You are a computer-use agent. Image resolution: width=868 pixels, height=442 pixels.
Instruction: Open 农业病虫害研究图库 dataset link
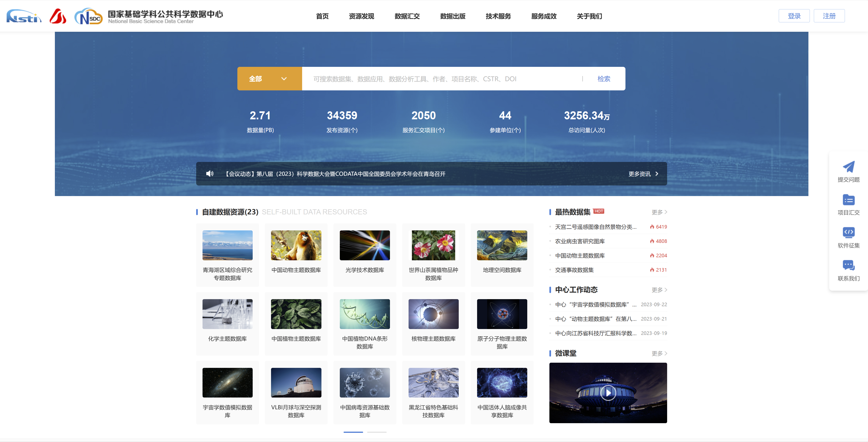[x=580, y=241]
